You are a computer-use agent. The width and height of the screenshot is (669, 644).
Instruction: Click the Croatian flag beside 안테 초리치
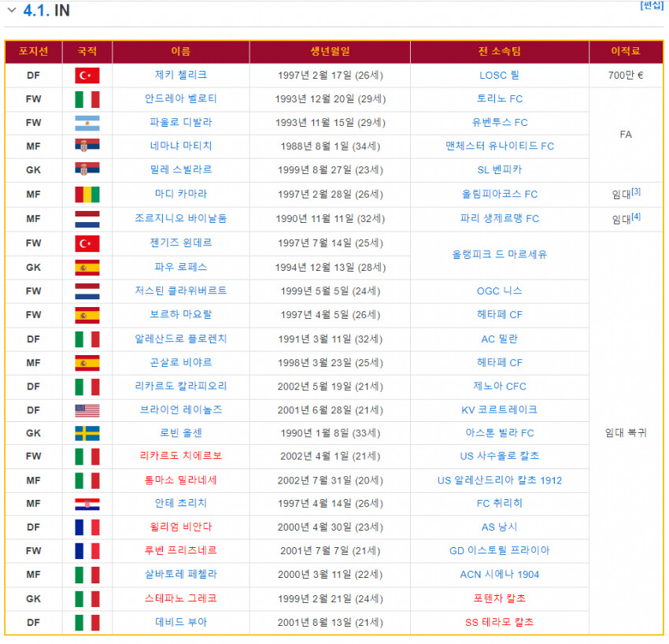[x=87, y=504]
